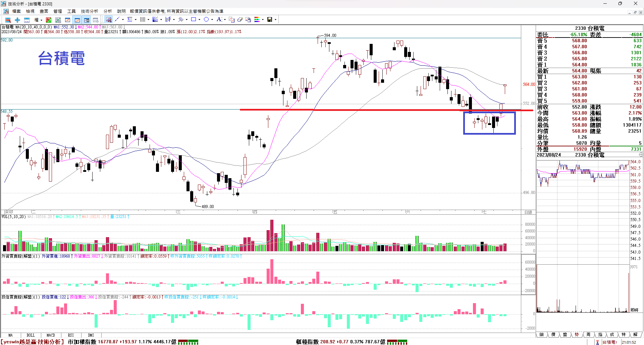Switch to the 特 quote panel tab
Screen dimensions: 644x345
coord(624,335)
